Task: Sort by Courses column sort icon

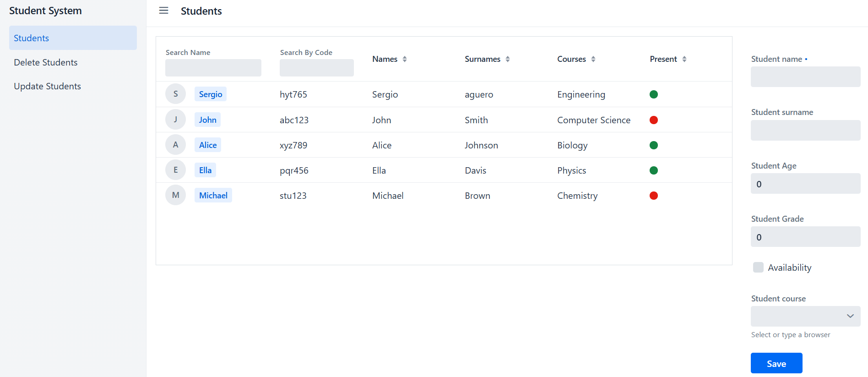Action: [593, 59]
